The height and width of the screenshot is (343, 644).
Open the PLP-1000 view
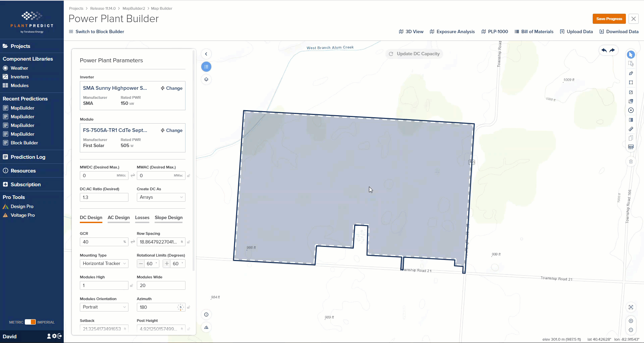pos(494,31)
